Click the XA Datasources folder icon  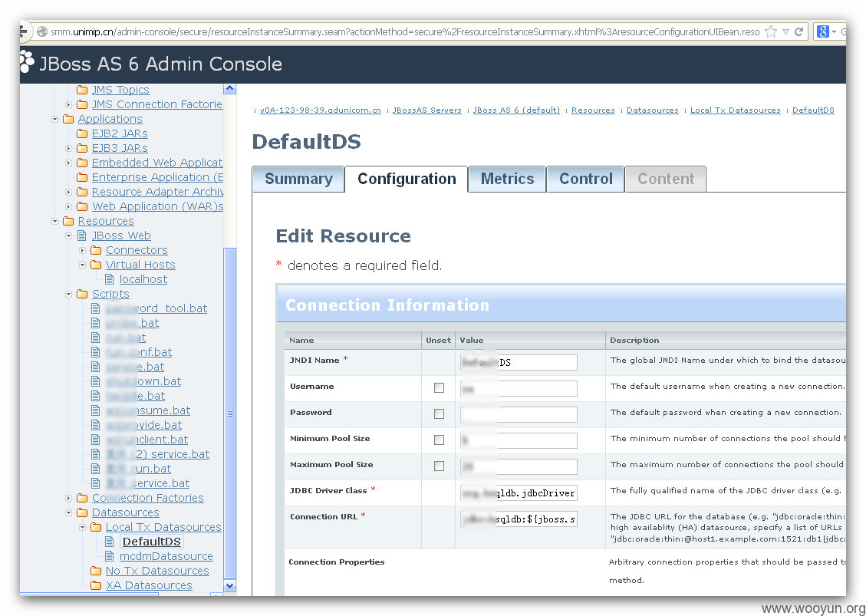tap(96, 585)
